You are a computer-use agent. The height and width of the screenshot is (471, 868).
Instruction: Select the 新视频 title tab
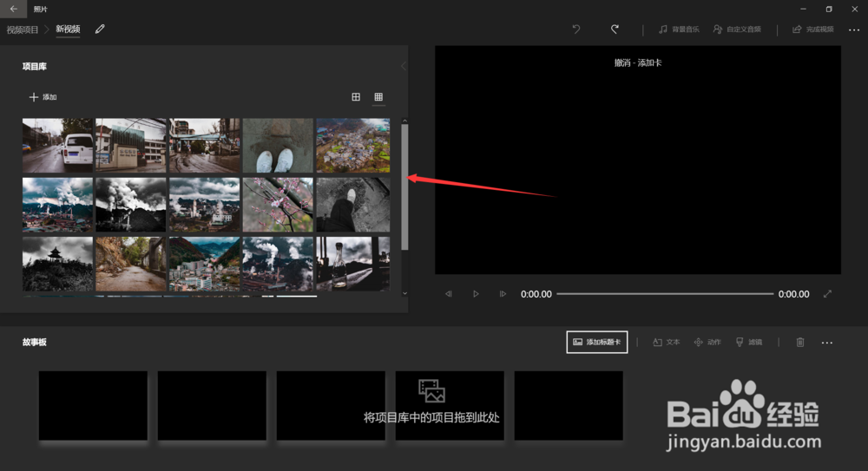click(x=68, y=29)
